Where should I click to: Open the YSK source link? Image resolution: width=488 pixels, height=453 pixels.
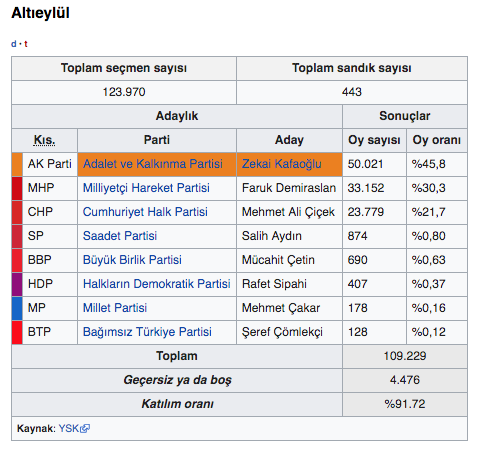[69, 428]
